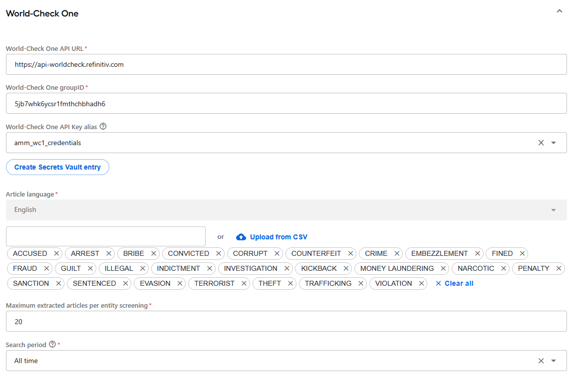Click the TERRORIST tag label
Image resolution: width=574 pixels, height=392 pixels.
[x=214, y=283]
